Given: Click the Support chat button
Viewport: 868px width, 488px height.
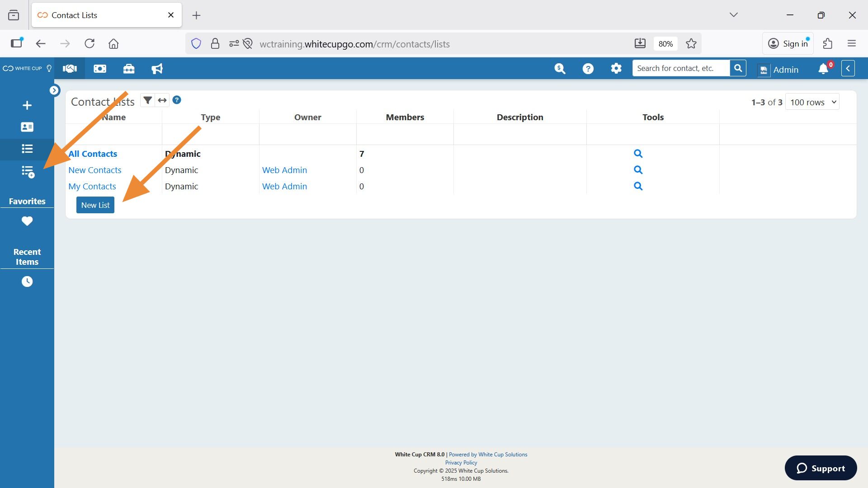Looking at the screenshot, I should click(821, 468).
